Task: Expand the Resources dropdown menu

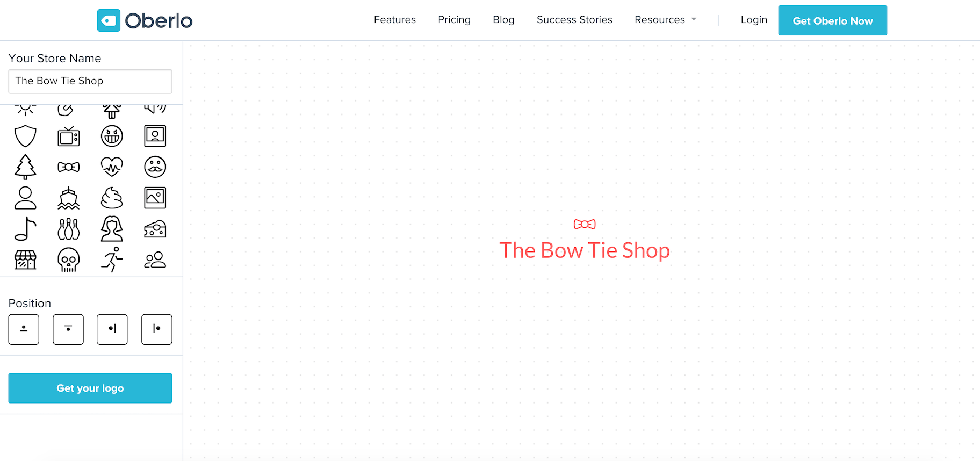Action: point(665,20)
